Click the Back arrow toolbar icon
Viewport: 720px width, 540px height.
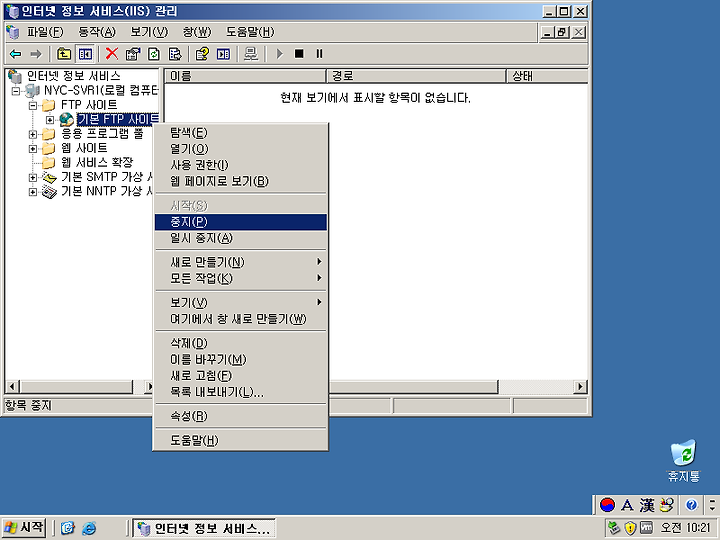[x=15, y=54]
